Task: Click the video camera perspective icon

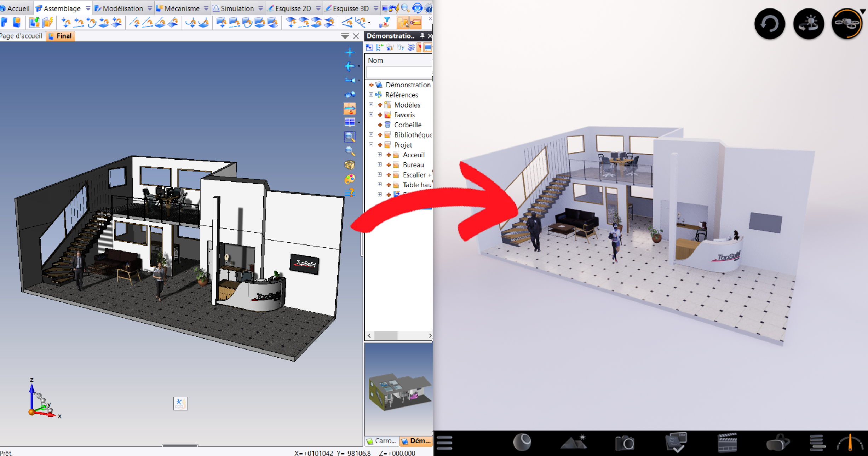Action: (x=350, y=94)
